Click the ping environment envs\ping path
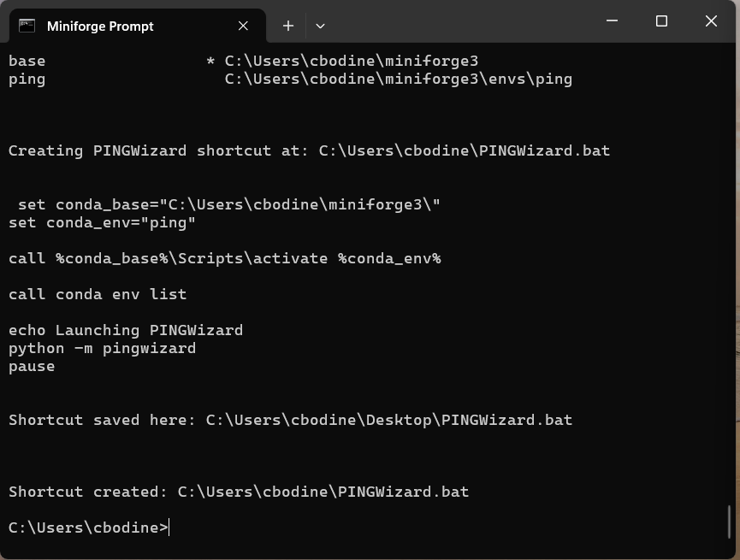This screenshot has height=560, width=740. click(399, 79)
